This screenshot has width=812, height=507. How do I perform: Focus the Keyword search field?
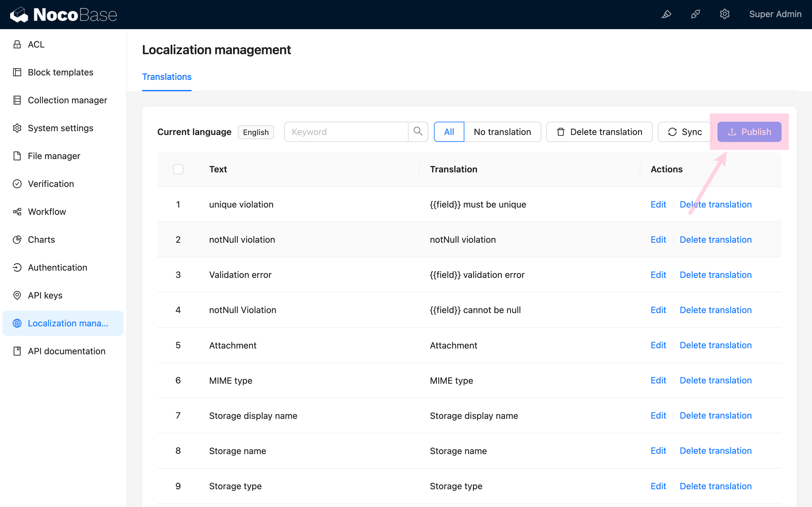[346, 132]
